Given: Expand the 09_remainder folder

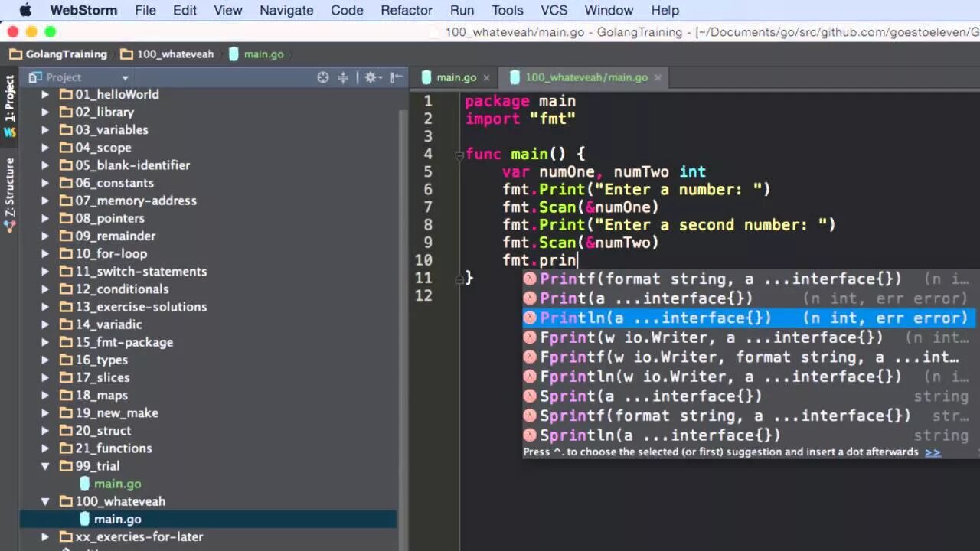Looking at the screenshot, I should [45, 236].
